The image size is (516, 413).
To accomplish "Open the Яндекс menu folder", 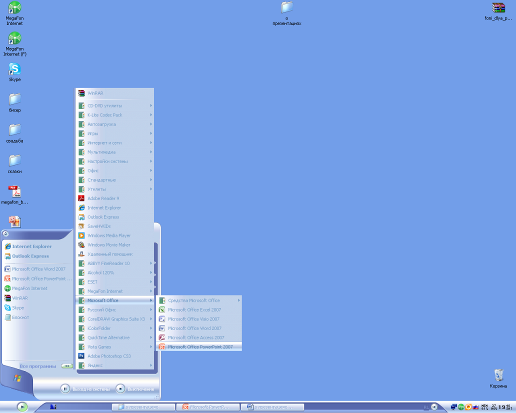I will 115,365.
